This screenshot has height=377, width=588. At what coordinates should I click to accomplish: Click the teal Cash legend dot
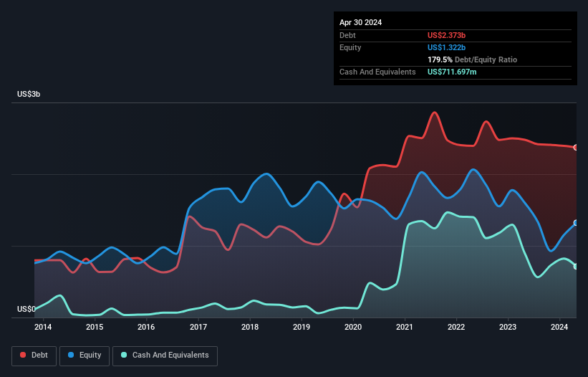coord(124,355)
